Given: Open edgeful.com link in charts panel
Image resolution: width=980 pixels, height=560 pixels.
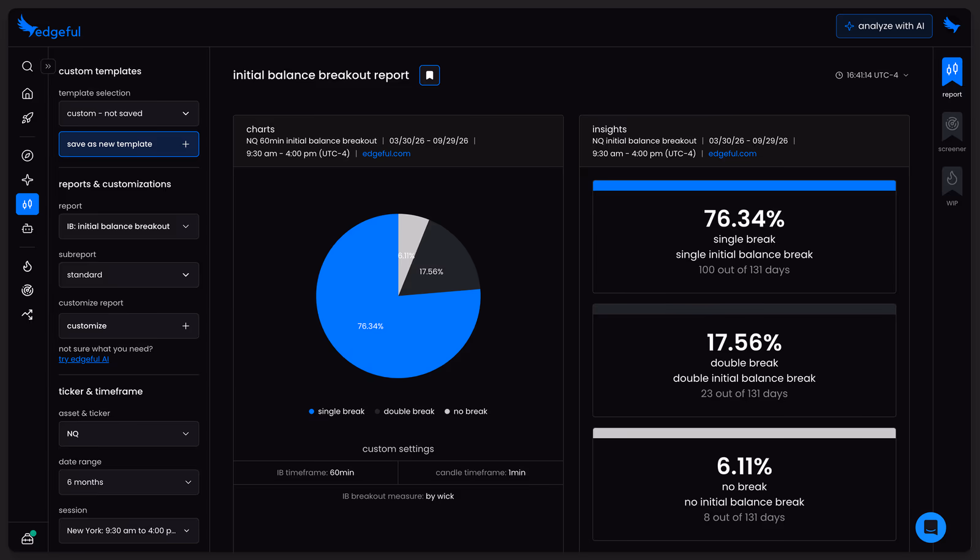Looking at the screenshot, I should pyautogui.click(x=386, y=154).
